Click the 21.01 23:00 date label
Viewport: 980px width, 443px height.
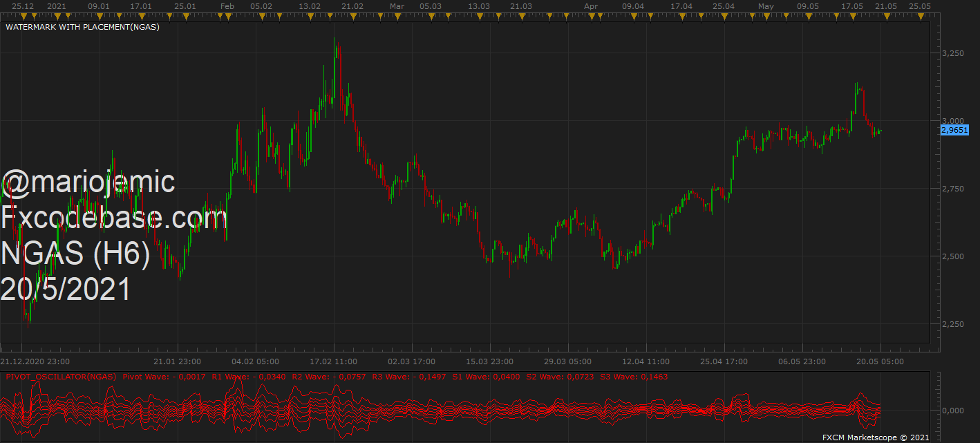(178, 361)
